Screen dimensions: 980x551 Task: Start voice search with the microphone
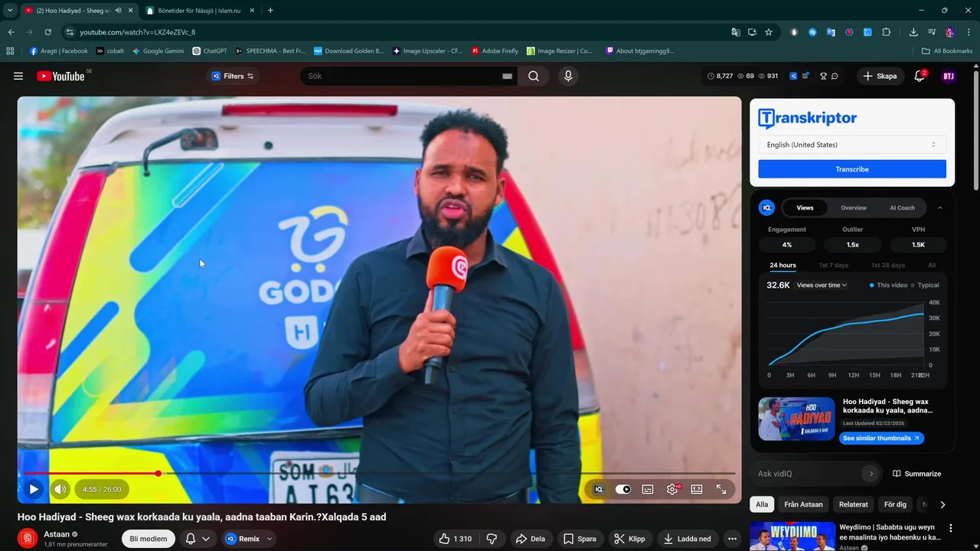(x=568, y=76)
